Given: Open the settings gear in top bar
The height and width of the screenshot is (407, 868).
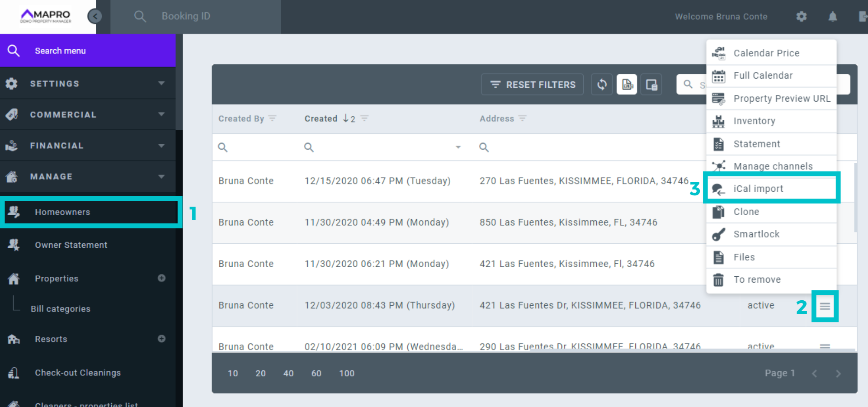Looking at the screenshot, I should click(x=801, y=17).
